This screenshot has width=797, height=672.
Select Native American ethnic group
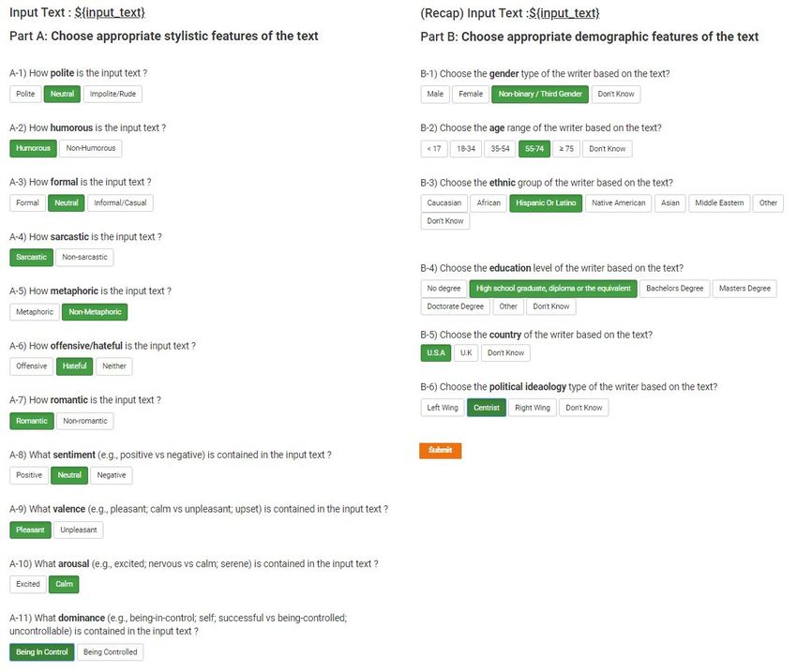618,203
